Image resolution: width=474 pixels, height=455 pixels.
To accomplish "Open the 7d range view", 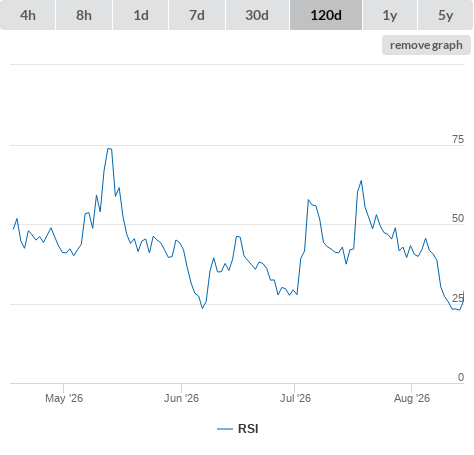I will (x=197, y=15).
